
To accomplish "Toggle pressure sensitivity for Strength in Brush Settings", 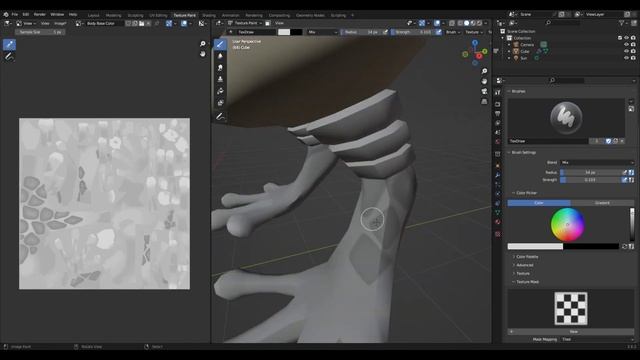I will [x=624, y=180].
